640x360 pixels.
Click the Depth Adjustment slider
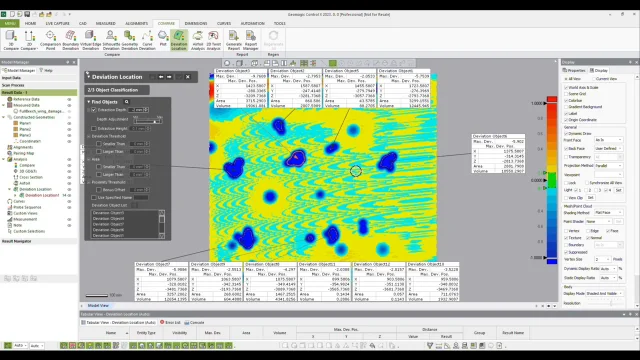click(148, 121)
